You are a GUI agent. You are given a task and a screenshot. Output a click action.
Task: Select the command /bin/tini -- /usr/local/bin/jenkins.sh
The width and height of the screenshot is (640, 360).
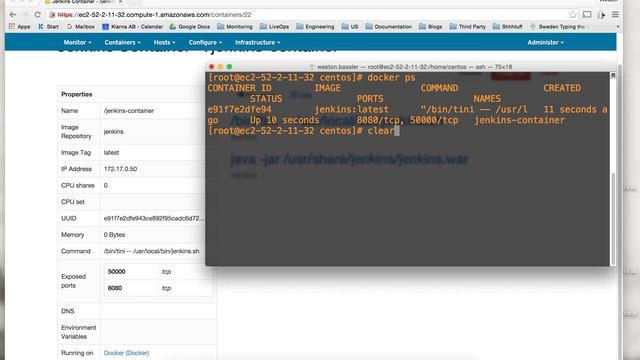(x=151, y=251)
